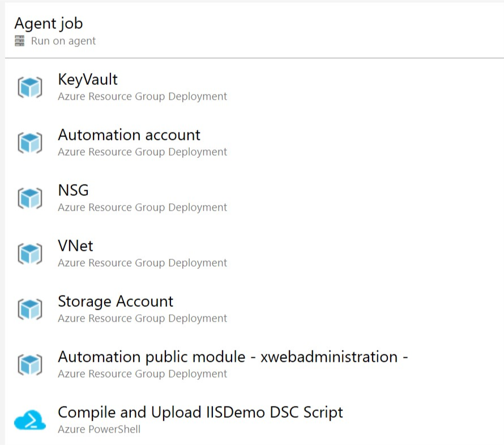Viewport: 504px width, 445px height.
Task: Click the VNet deployment cube icon
Action: (29, 254)
